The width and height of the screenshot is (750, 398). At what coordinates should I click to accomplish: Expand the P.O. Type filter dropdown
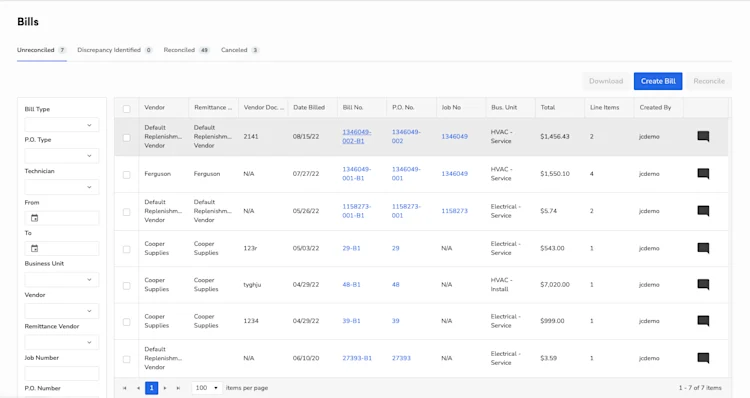click(x=62, y=156)
